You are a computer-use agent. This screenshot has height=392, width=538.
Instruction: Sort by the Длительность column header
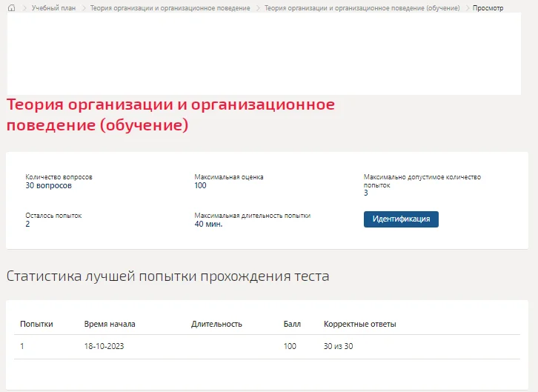pyautogui.click(x=216, y=324)
